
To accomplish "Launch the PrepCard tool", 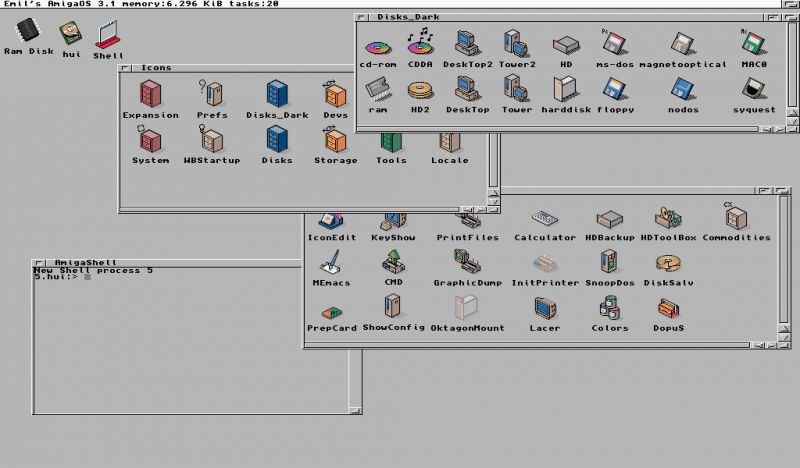I will (x=331, y=312).
